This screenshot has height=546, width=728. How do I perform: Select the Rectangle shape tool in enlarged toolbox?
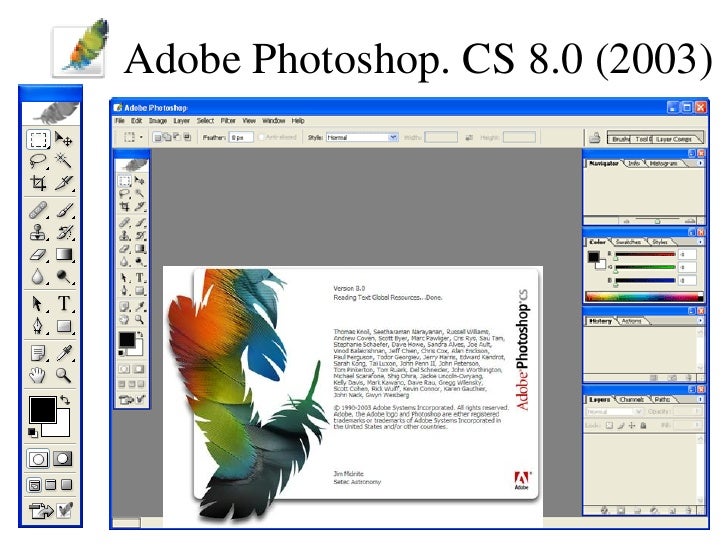(x=64, y=326)
